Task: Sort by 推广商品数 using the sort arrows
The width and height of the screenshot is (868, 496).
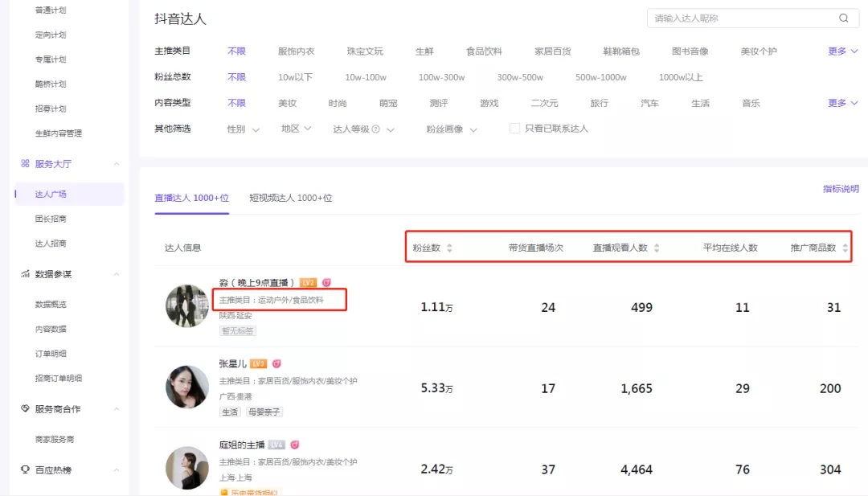Action: pyautogui.click(x=845, y=248)
